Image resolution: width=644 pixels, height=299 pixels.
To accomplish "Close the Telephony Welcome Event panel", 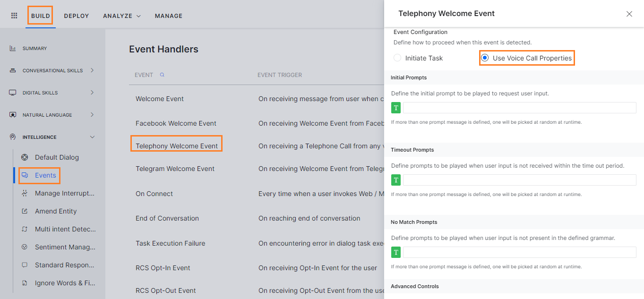I will (629, 14).
